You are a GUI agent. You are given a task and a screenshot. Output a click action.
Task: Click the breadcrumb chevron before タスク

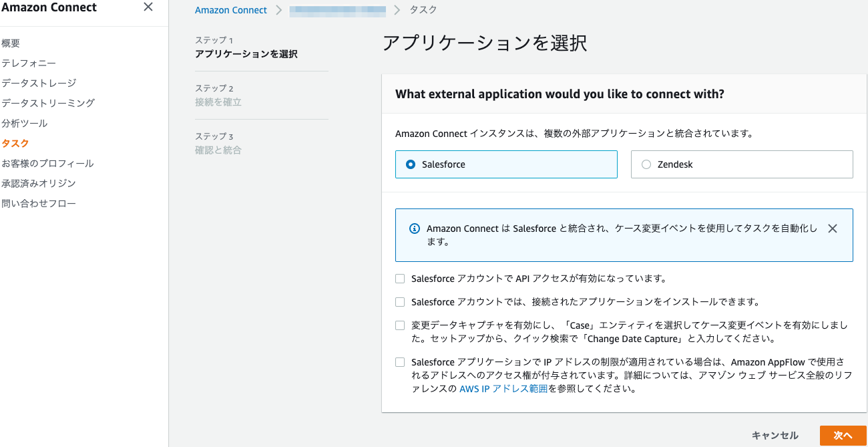(x=397, y=10)
